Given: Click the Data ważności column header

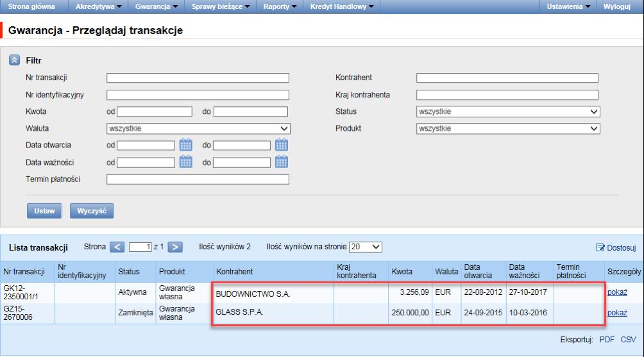Looking at the screenshot, I should click(x=524, y=271).
